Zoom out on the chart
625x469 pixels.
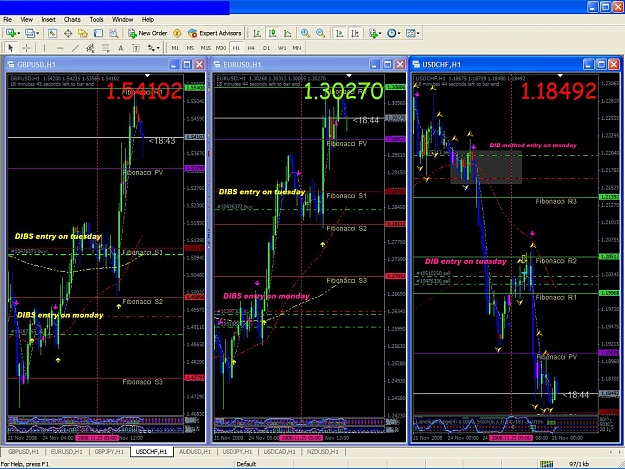320,33
